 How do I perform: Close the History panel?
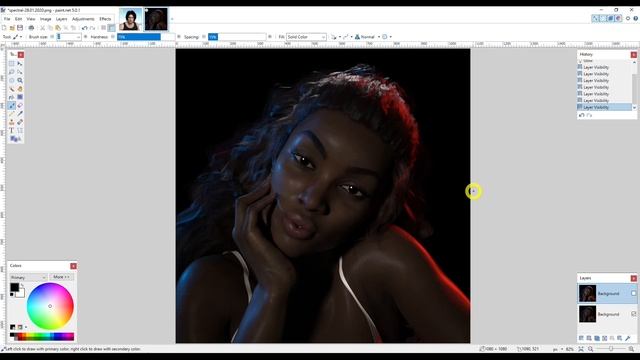click(x=633, y=55)
